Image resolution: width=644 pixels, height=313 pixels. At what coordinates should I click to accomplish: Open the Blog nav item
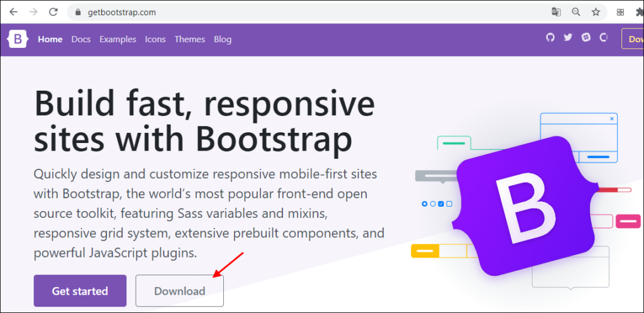(223, 39)
